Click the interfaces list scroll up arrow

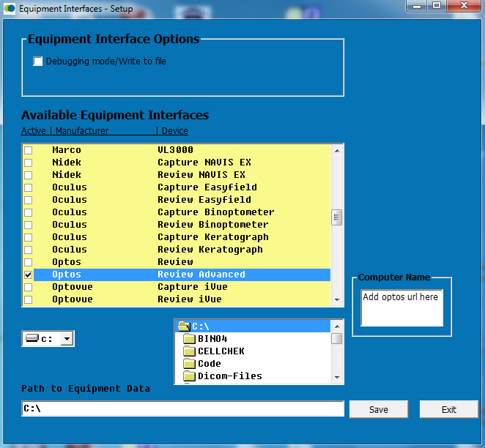337,151
